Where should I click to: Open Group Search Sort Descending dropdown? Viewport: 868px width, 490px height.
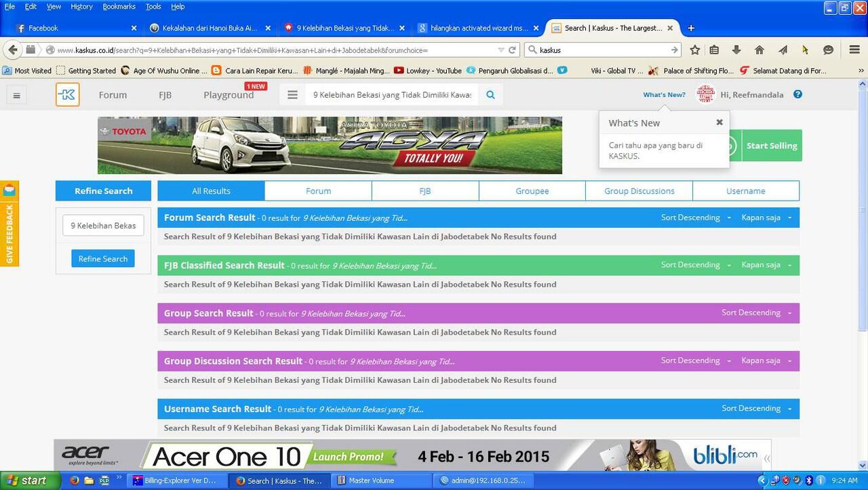click(x=756, y=312)
